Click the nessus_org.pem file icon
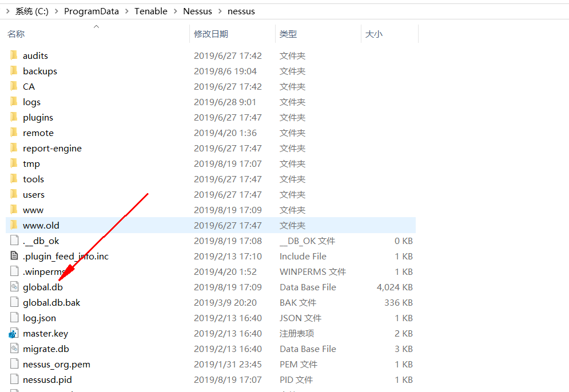The height and width of the screenshot is (392, 569). [14, 364]
